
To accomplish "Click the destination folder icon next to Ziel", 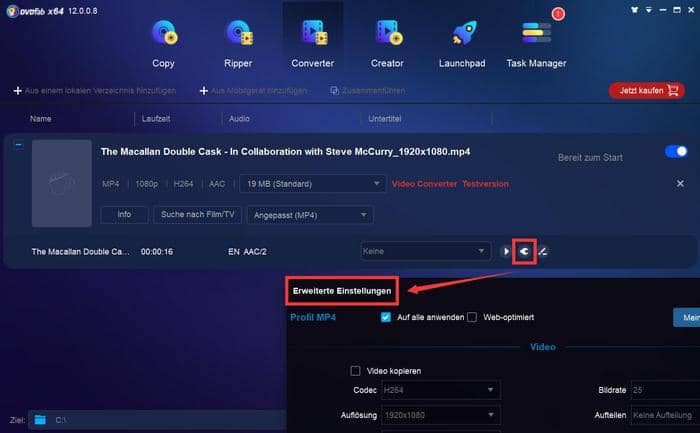I will click(x=40, y=420).
